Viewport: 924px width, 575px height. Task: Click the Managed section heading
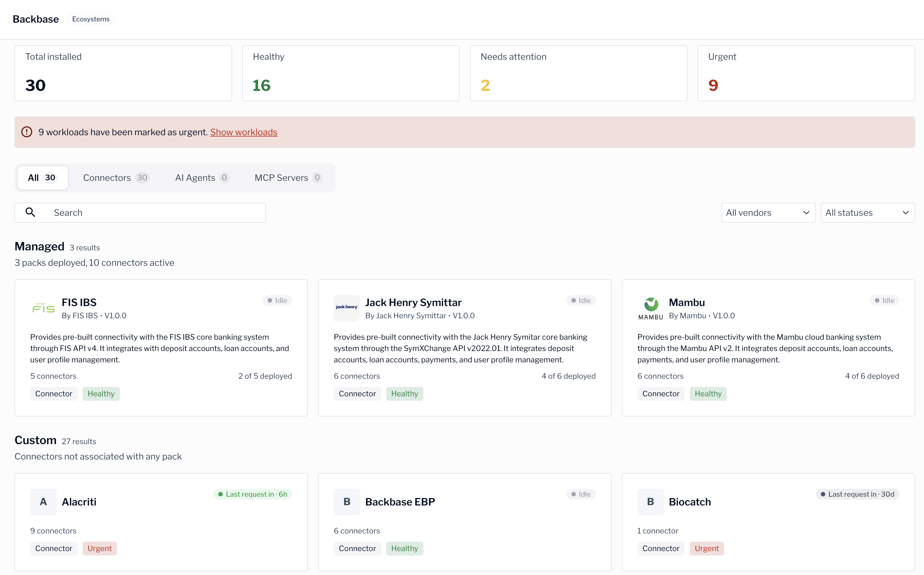[x=40, y=246]
